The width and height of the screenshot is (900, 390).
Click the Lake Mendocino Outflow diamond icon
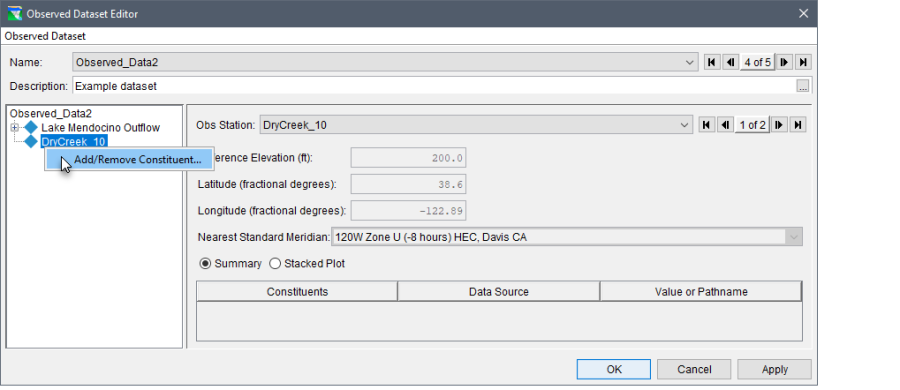click(x=31, y=128)
